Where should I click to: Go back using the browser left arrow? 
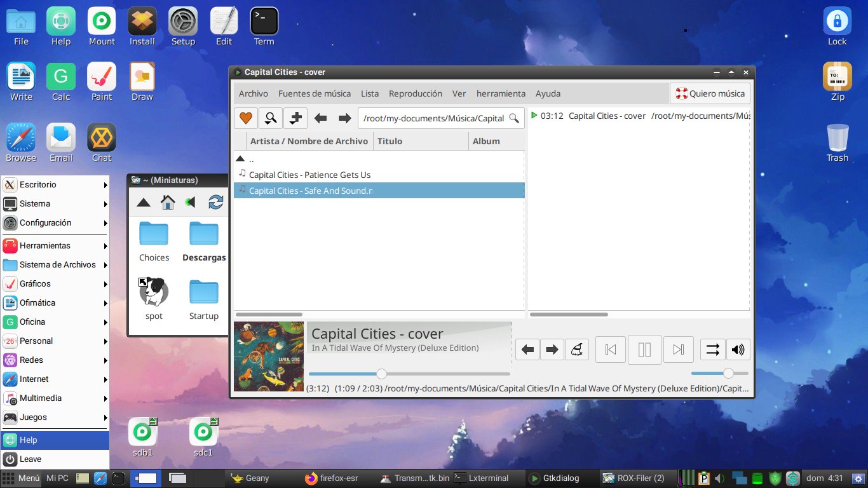(x=321, y=118)
